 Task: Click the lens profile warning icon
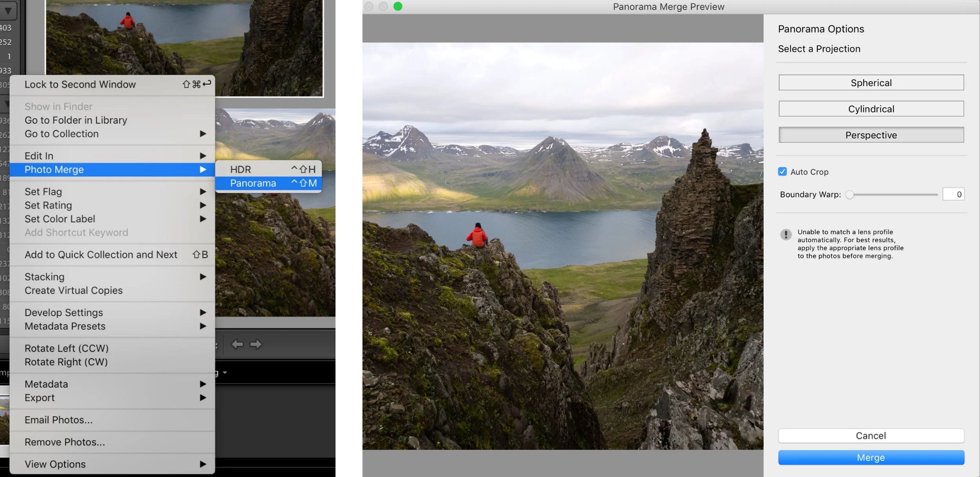tap(786, 234)
